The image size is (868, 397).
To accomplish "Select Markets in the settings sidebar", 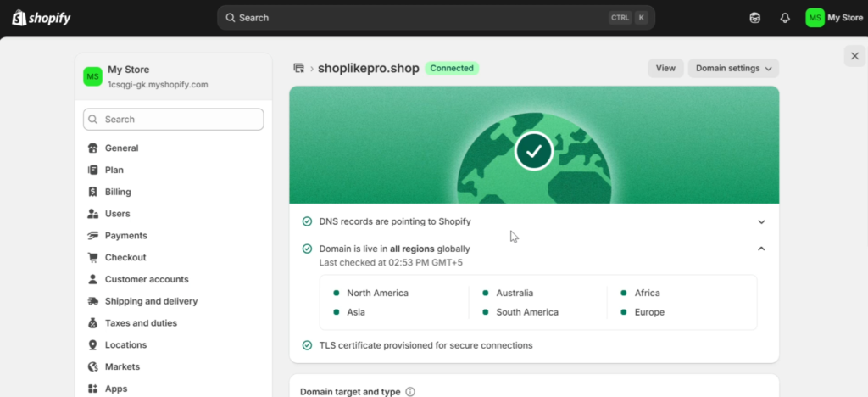I will (x=122, y=366).
